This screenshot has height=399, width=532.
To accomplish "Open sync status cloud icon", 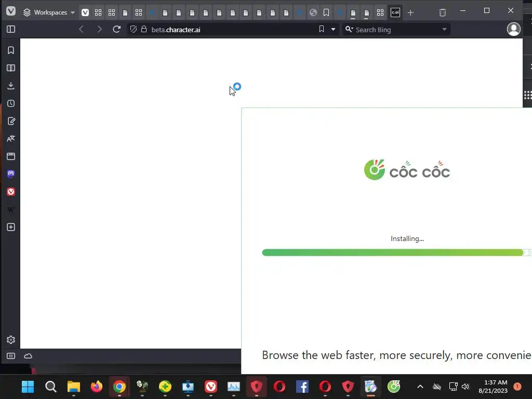I will [x=28, y=356].
